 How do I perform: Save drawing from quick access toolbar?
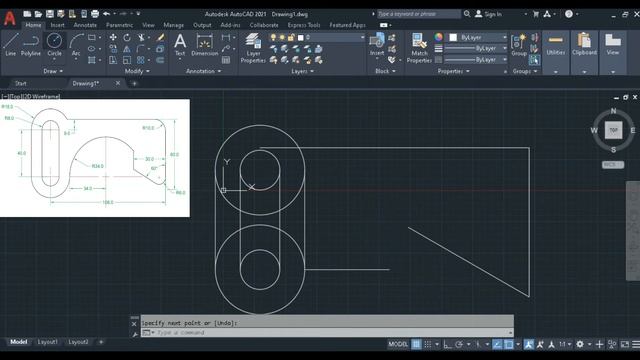[50, 14]
